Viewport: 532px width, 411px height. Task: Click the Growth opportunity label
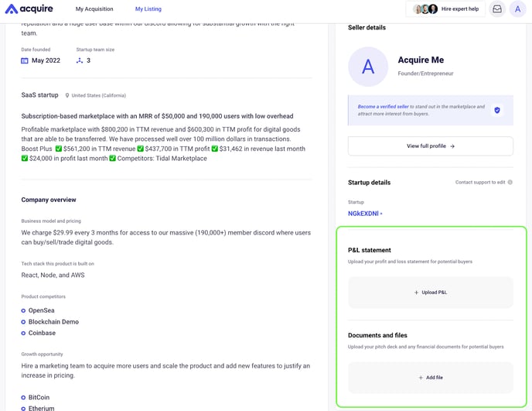click(x=42, y=354)
